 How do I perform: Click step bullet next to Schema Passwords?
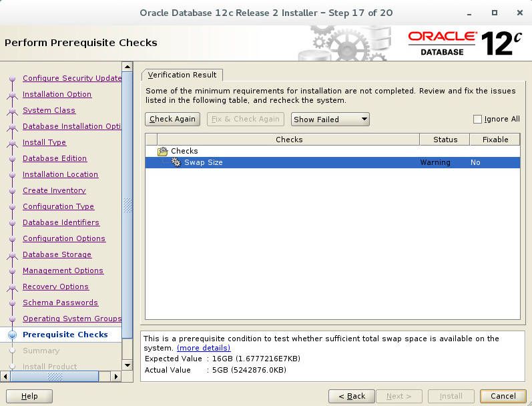13,302
